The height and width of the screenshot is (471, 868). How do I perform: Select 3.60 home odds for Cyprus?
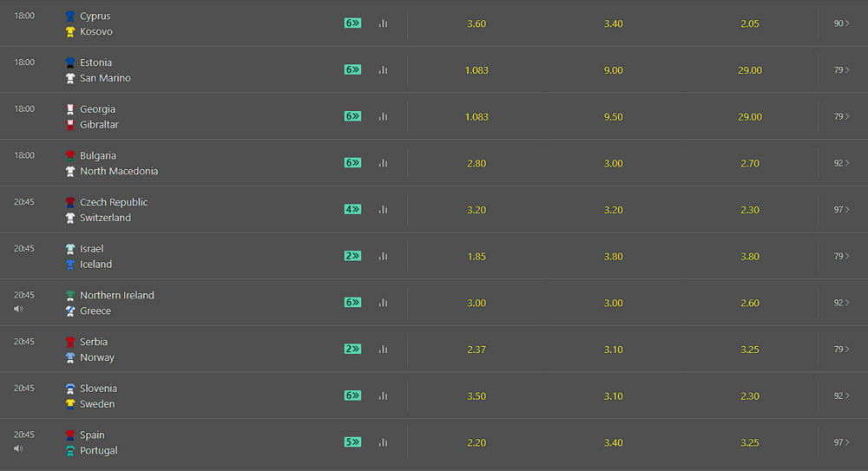pos(477,23)
